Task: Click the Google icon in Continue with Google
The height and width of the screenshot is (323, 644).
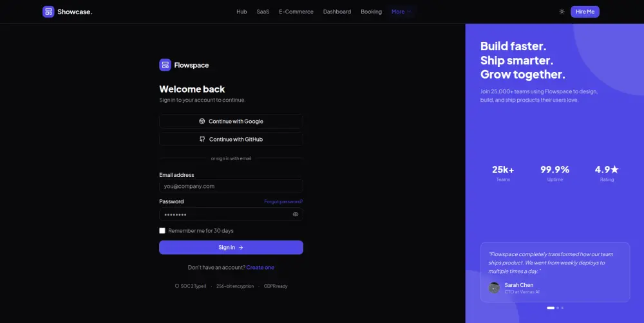Action: click(202, 121)
